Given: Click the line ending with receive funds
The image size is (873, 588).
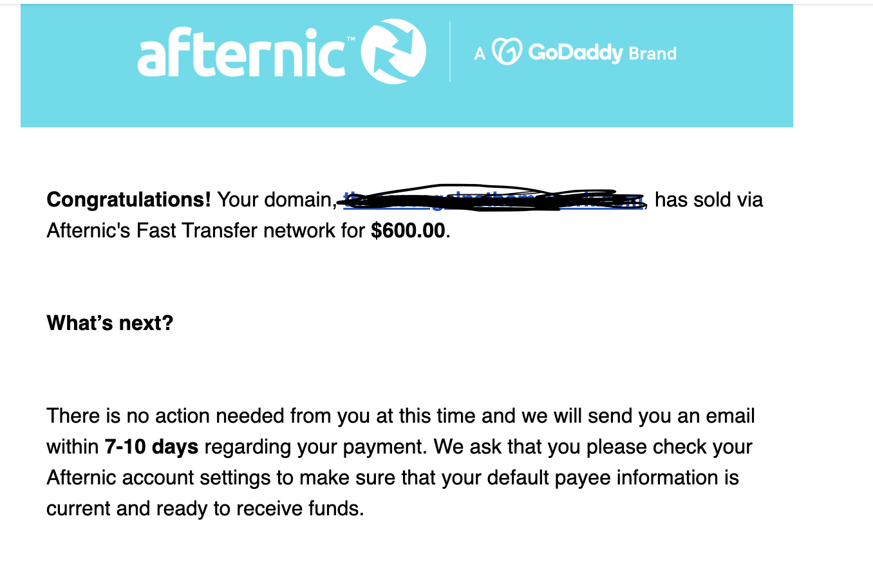Looking at the screenshot, I should coord(205,508).
